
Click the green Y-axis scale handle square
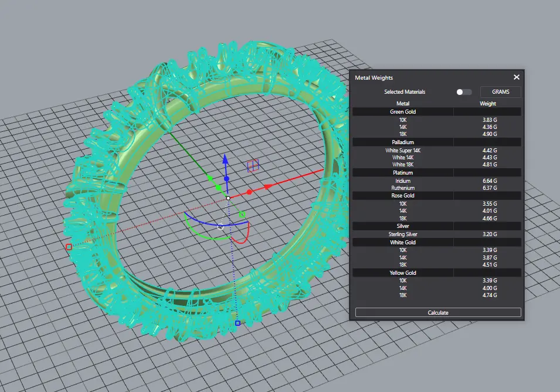(x=242, y=214)
